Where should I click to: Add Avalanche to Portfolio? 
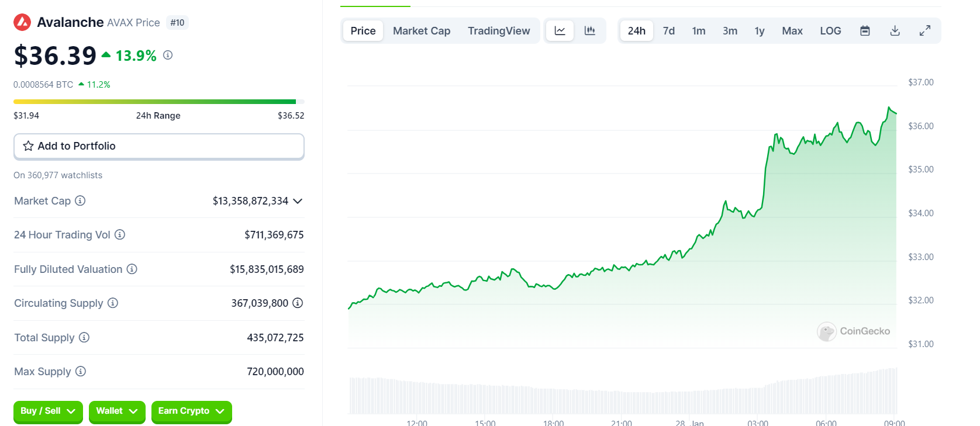click(x=158, y=146)
